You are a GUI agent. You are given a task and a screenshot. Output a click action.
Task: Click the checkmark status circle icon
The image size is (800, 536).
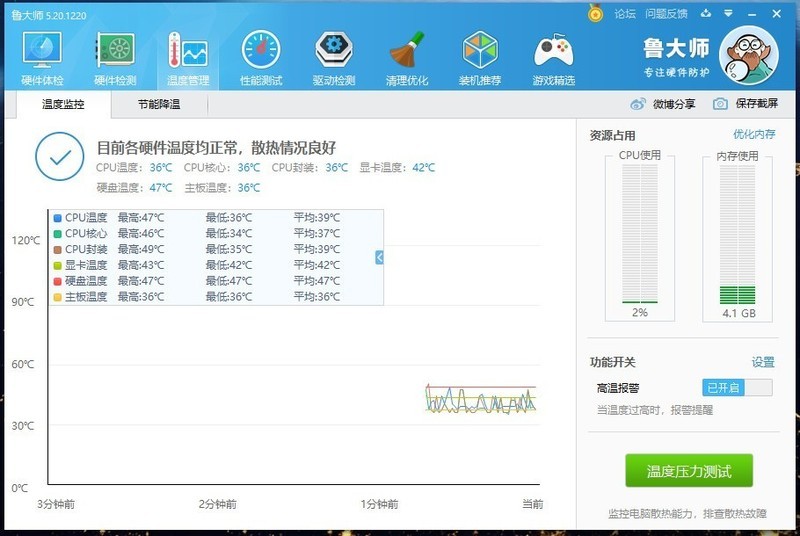(60, 157)
